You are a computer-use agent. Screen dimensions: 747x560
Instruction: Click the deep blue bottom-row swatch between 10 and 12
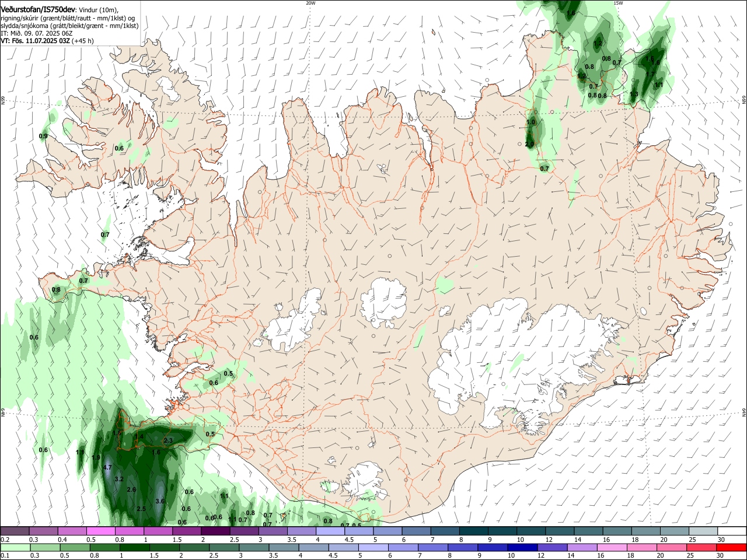coord(521,547)
